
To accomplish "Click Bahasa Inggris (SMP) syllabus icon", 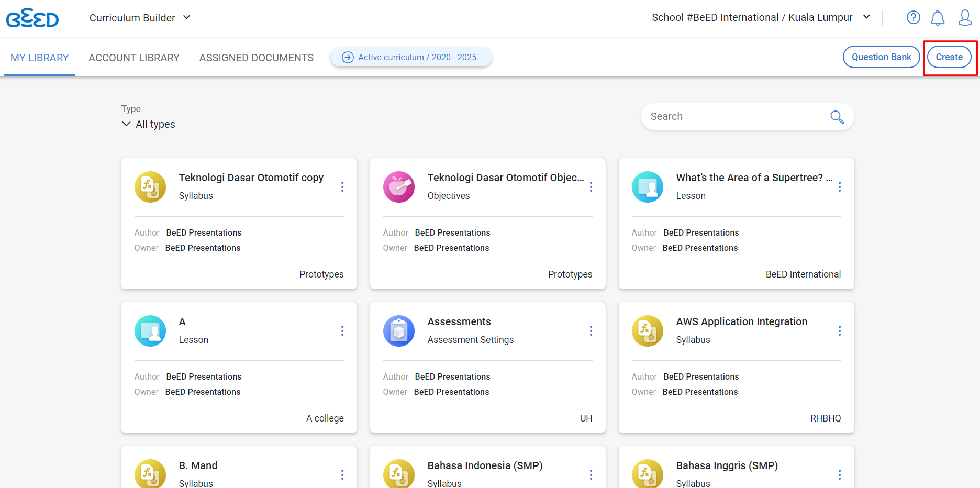I will click(x=648, y=474).
